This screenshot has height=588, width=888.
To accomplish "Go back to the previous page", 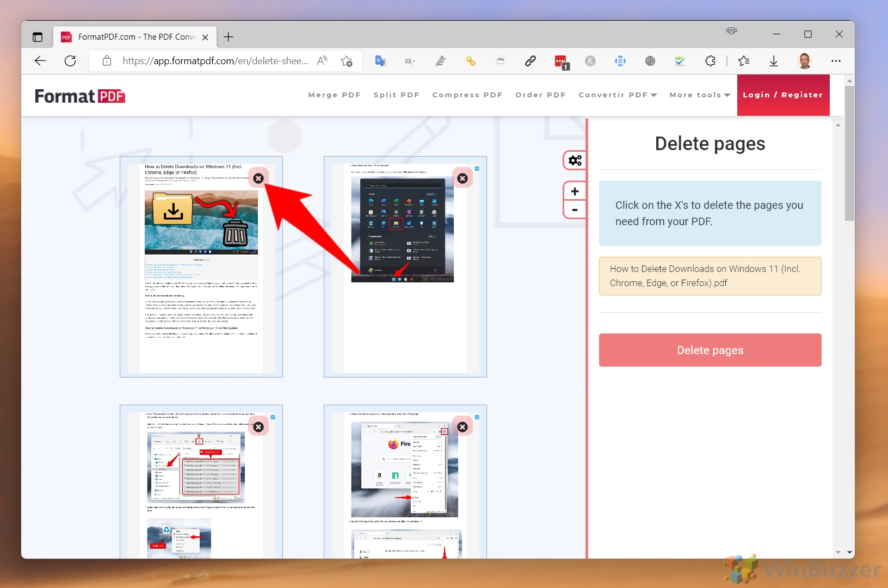I will click(40, 61).
